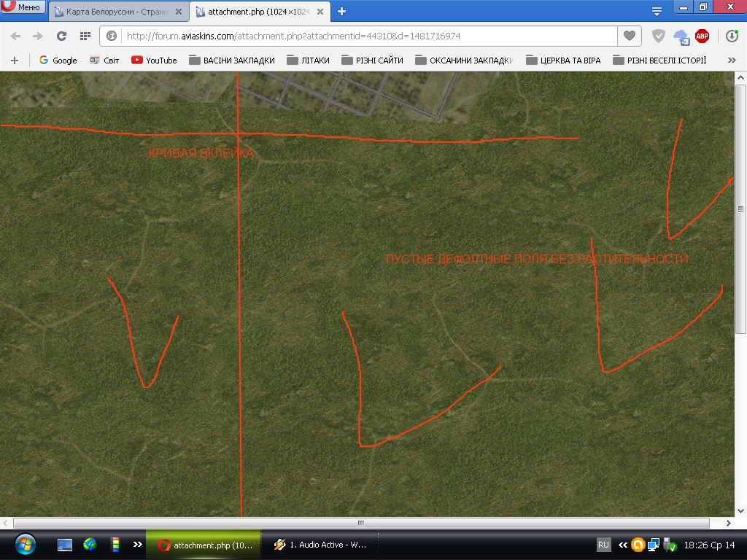Viewport: 747px width, 560px height.
Task: Click the vertical scrollbar thumb
Action: tap(740, 209)
